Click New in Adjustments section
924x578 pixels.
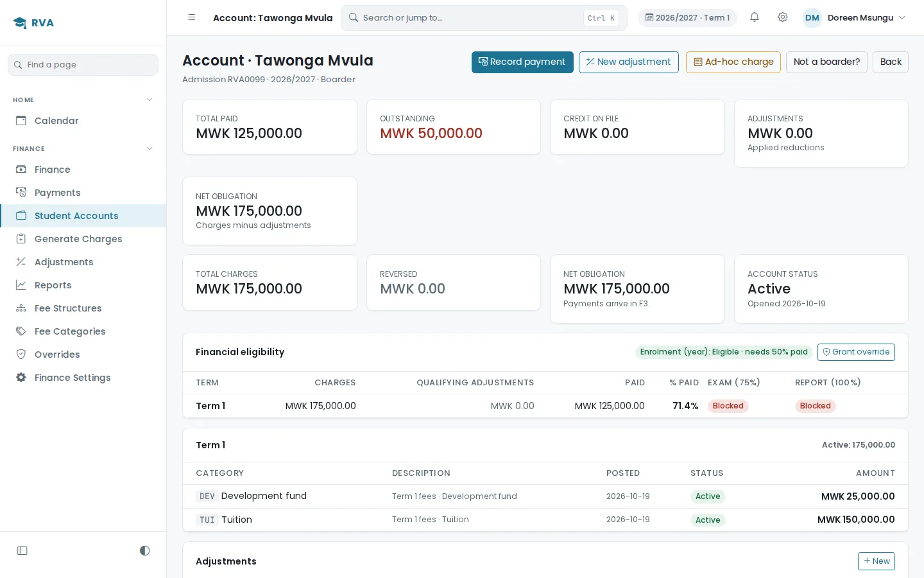(877, 561)
